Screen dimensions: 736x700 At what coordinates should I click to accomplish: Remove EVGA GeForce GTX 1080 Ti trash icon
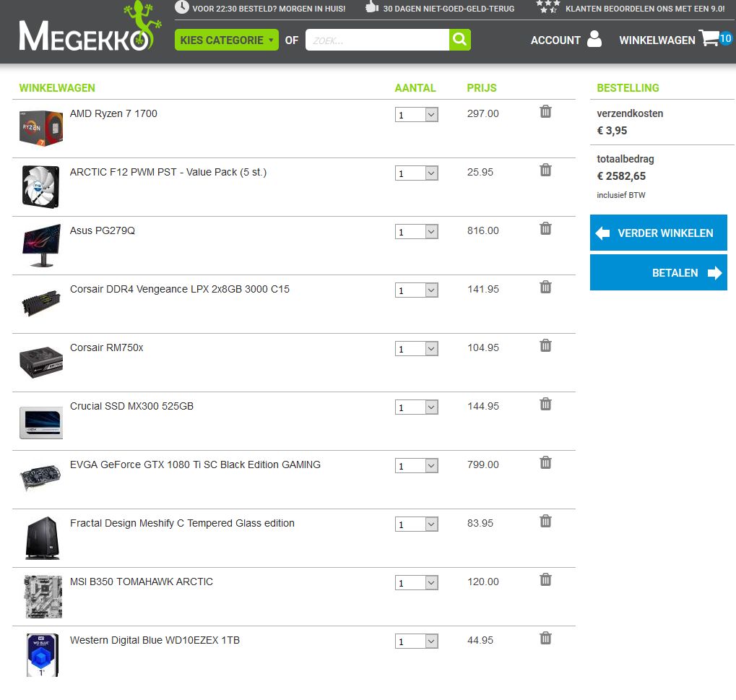545,462
